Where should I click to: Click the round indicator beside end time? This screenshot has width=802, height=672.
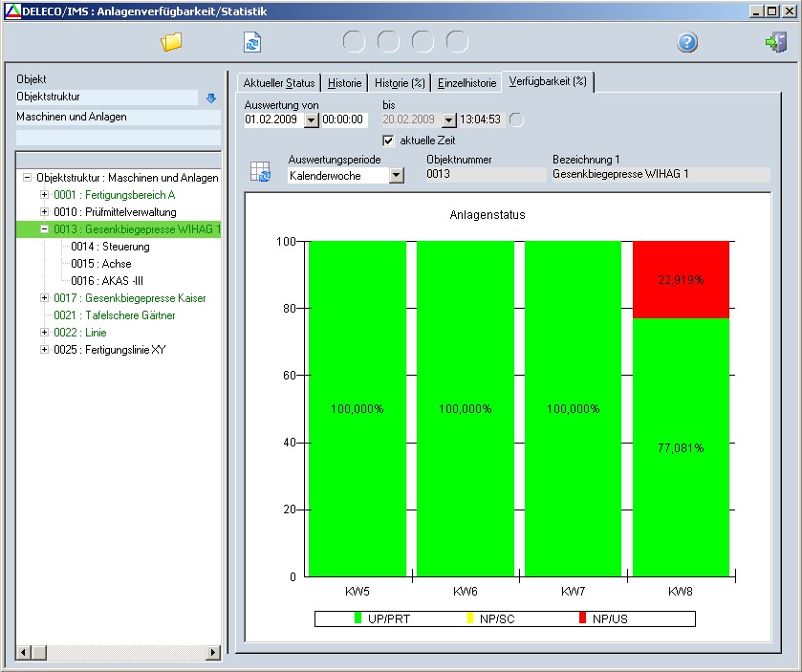click(516, 119)
